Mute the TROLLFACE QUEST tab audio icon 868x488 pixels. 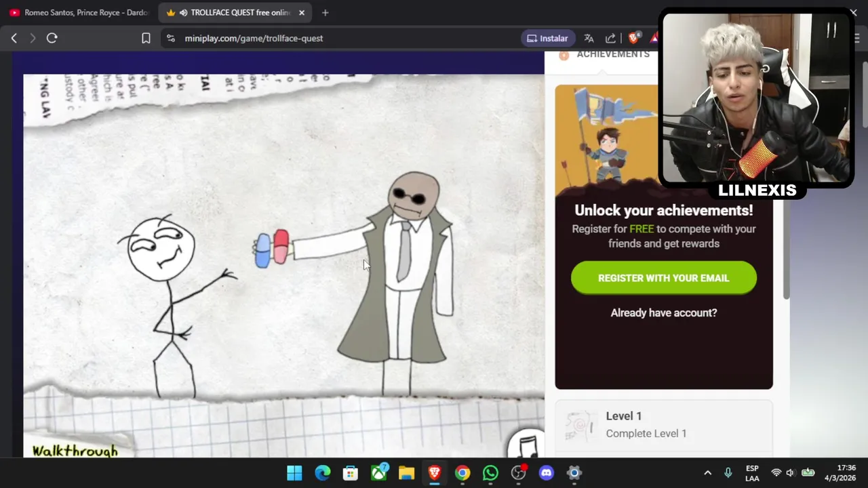click(183, 13)
